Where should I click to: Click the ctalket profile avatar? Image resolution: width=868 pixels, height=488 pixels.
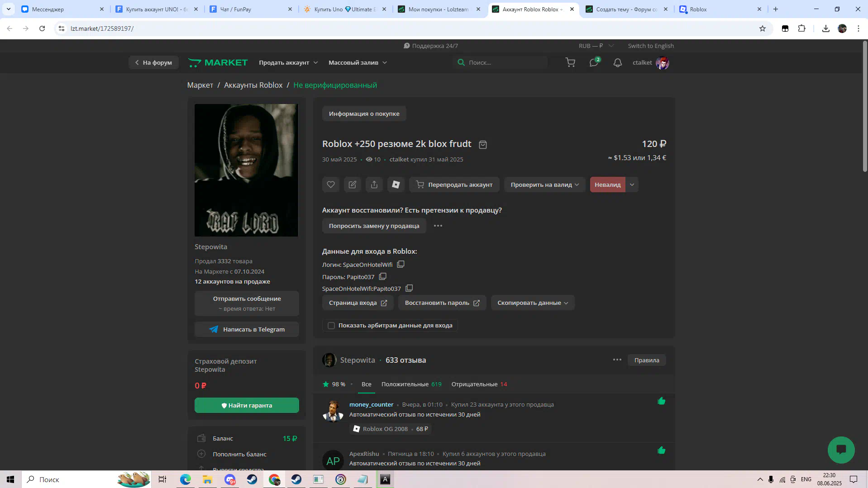663,63
